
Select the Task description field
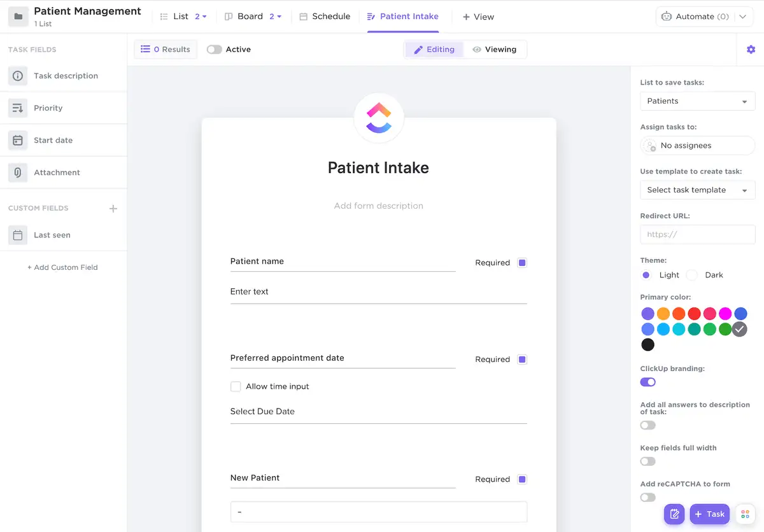[66, 76]
